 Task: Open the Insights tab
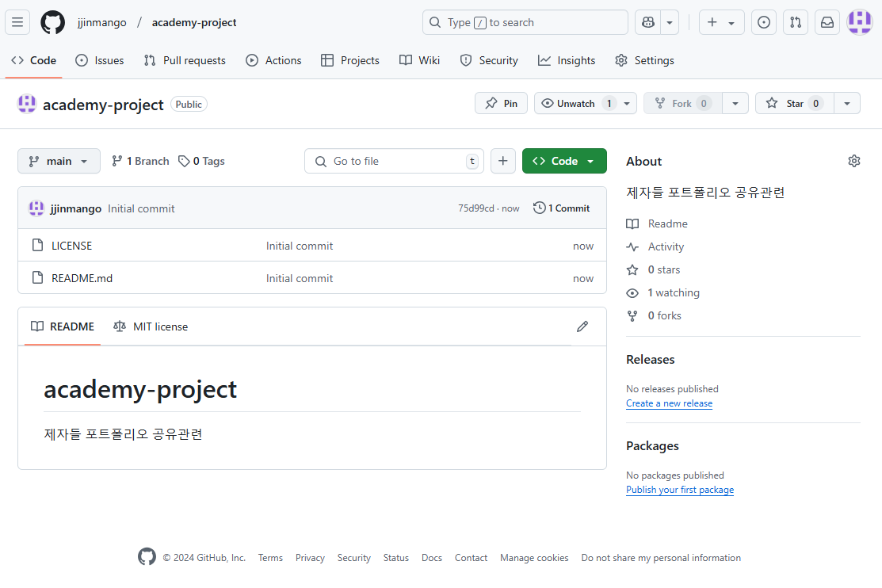click(x=567, y=60)
